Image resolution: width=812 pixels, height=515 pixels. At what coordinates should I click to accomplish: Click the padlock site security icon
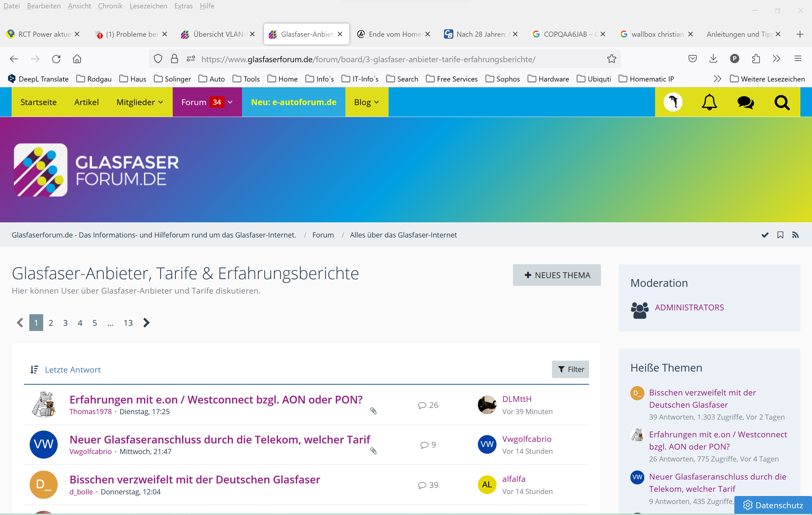pyautogui.click(x=174, y=59)
